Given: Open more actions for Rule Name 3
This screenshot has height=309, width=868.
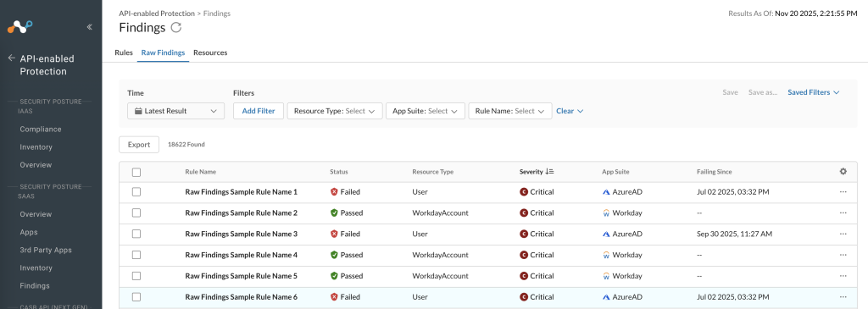Looking at the screenshot, I should point(843,234).
